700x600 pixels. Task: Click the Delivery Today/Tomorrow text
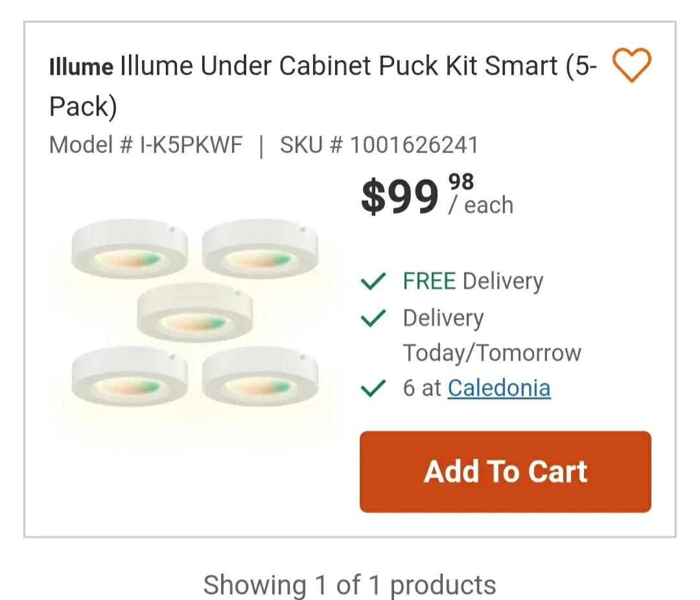coord(492,335)
